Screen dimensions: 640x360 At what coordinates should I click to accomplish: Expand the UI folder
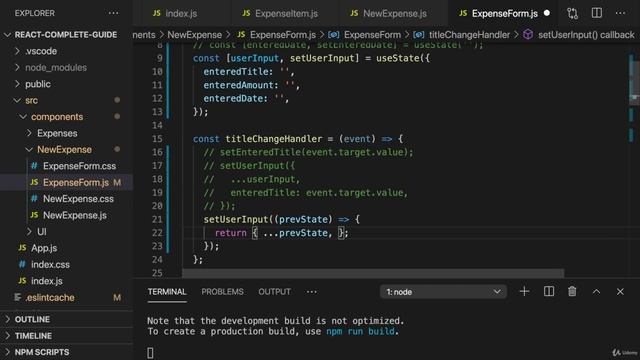click(x=29, y=231)
